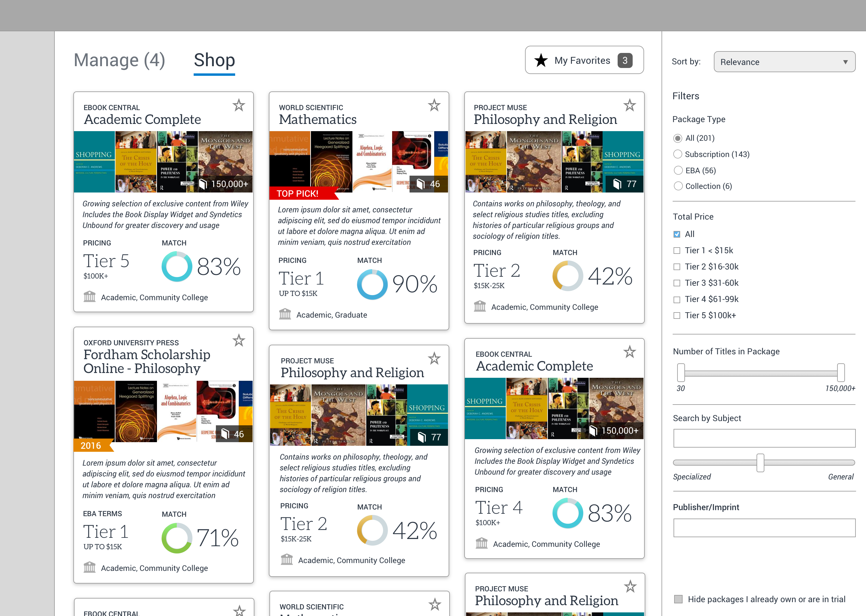
Task: Open the Academic Complete title on Tier 5 card
Action: 142,119
